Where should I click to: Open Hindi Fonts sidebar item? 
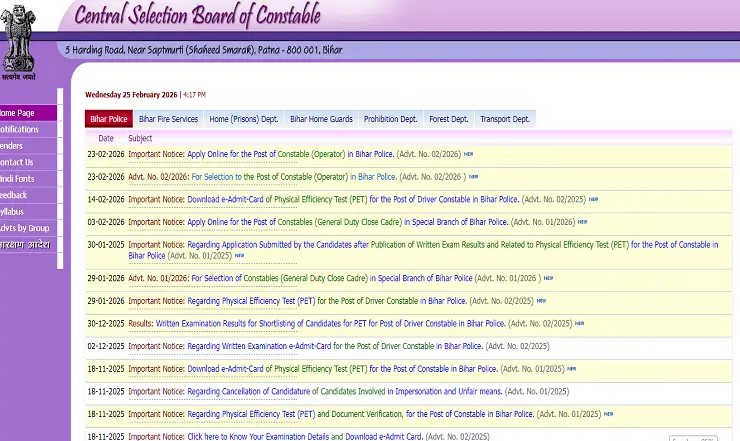(17, 178)
